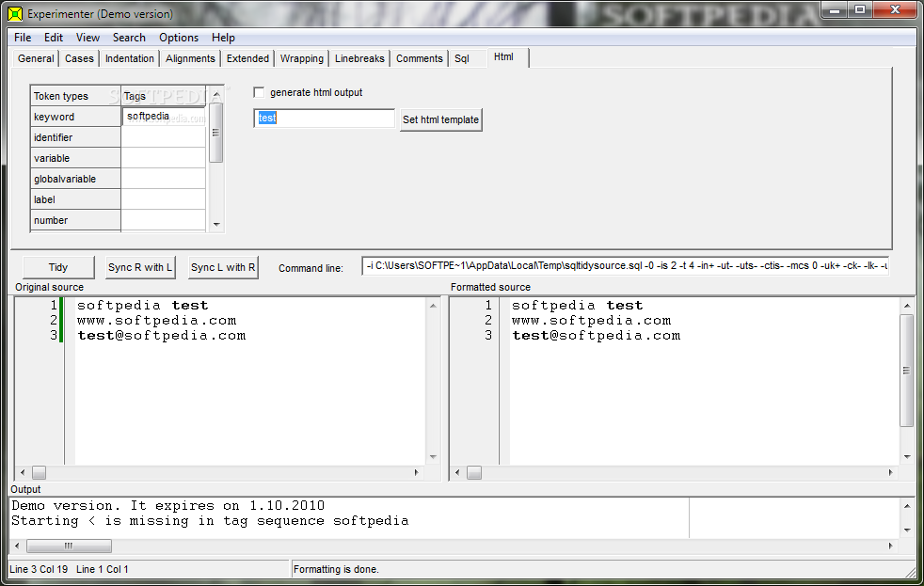This screenshot has width=924, height=586.
Task: Click Formatted source vertical scroll down arrow
Action: pos(907,457)
